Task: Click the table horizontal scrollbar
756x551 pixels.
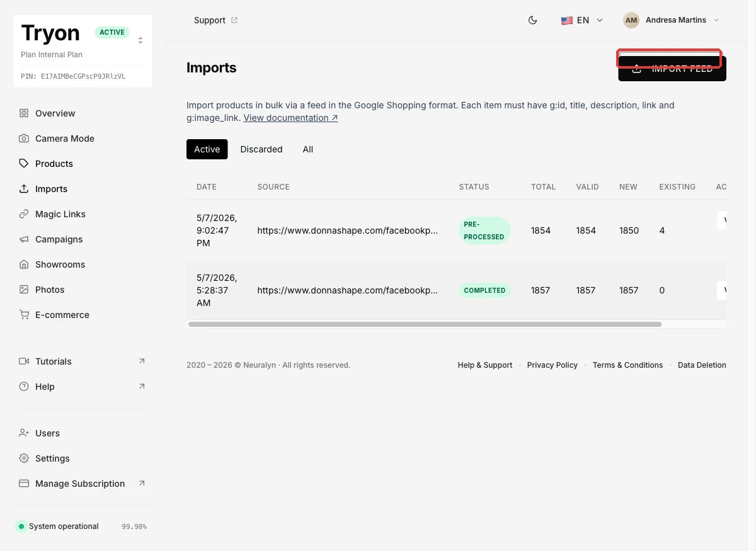Action: pyautogui.click(x=425, y=324)
